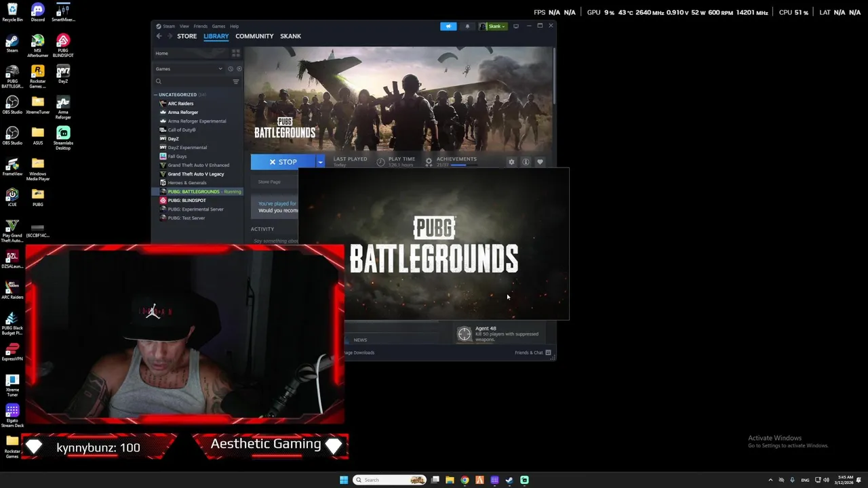Click the ready-to-play filter icon
Image resolution: width=868 pixels, height=488 pixels.
point(239,68)
